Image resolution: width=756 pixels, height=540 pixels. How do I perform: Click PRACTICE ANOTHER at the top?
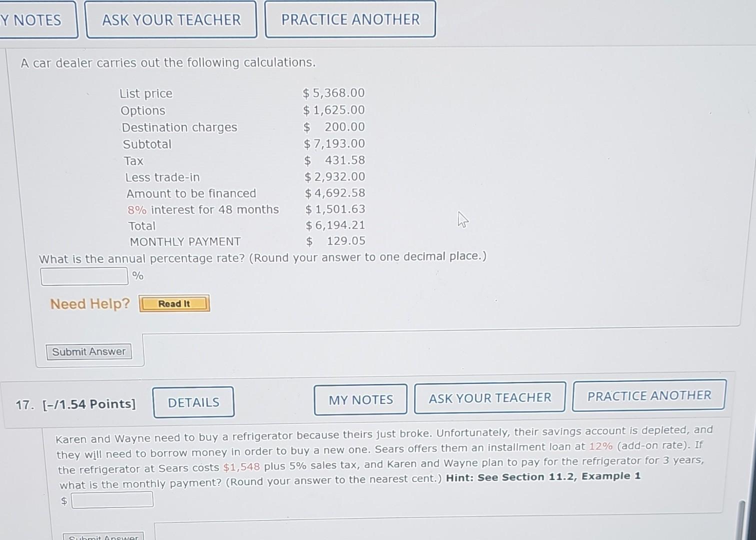[x=349, y=19]
